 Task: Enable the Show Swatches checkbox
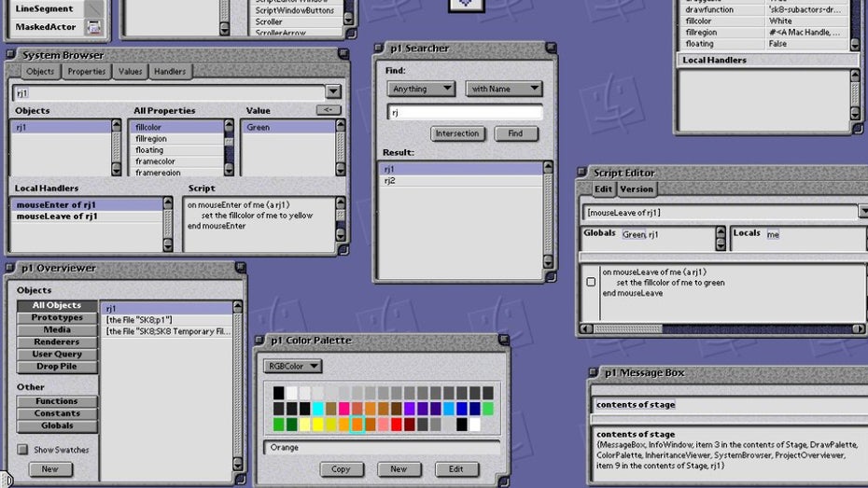pos(22,450)
